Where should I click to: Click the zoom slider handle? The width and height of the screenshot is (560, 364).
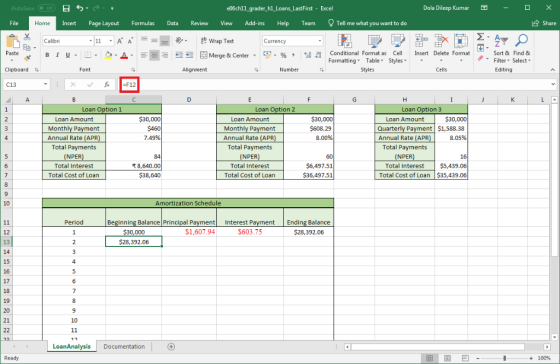505,358
